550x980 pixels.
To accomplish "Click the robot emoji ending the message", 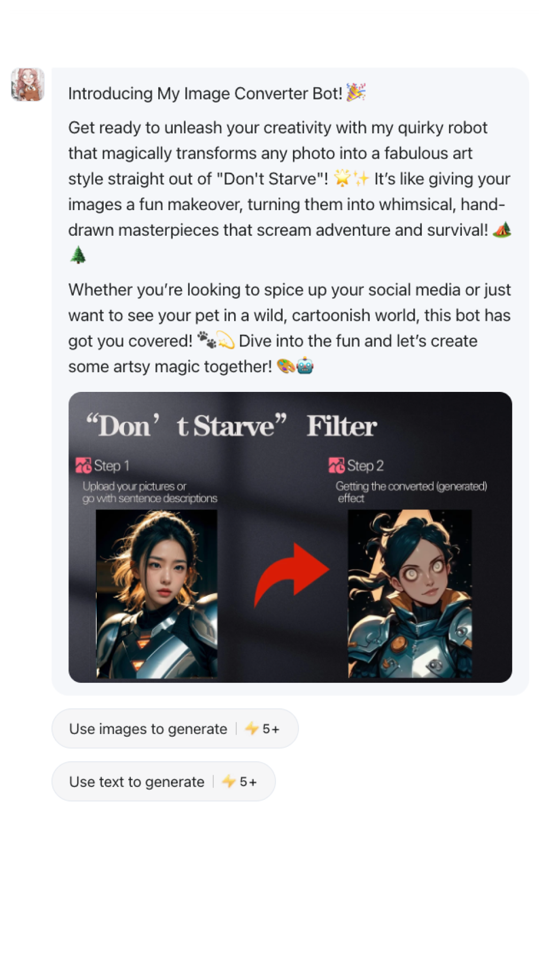I will click(305, 366).
